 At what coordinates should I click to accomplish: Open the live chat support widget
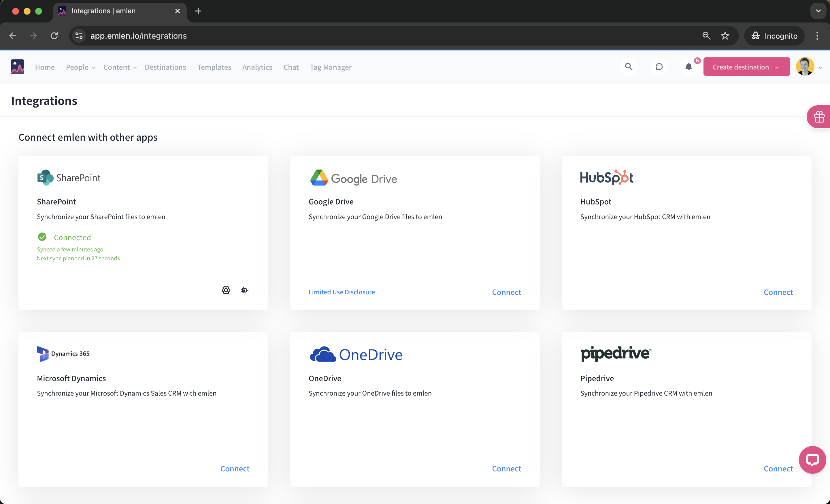812,460
